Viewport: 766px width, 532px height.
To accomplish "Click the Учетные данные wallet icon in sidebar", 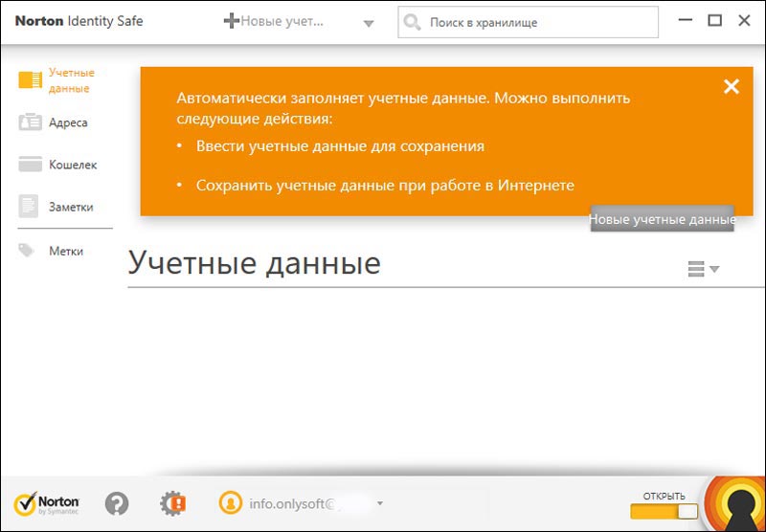I will [31, 80].
